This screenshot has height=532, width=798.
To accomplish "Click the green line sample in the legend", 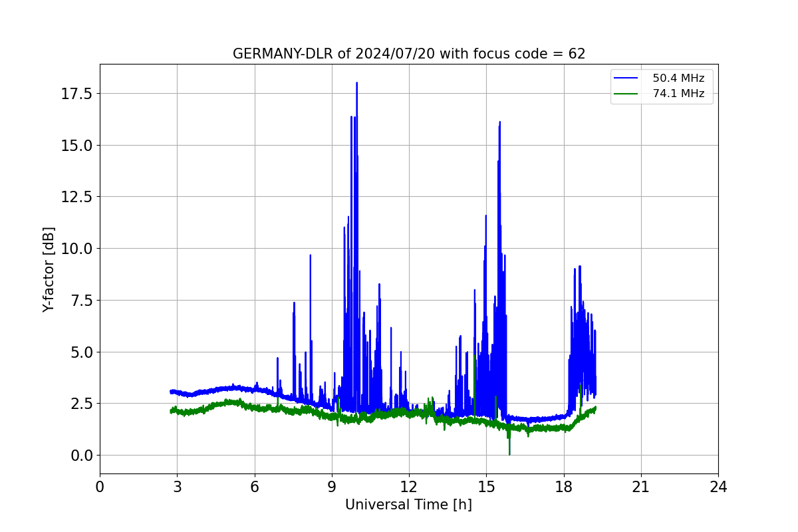I will click(x=627, y=94).
